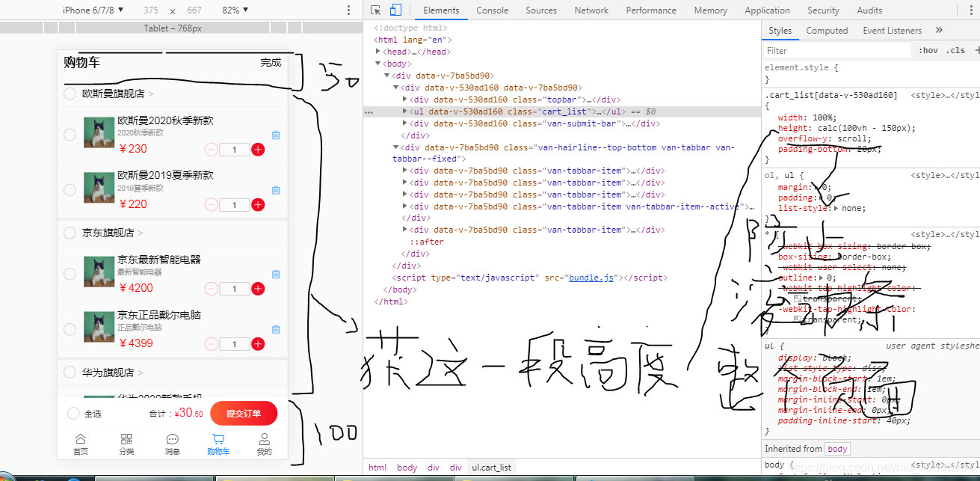Collapse the body element node

point(378,64)
